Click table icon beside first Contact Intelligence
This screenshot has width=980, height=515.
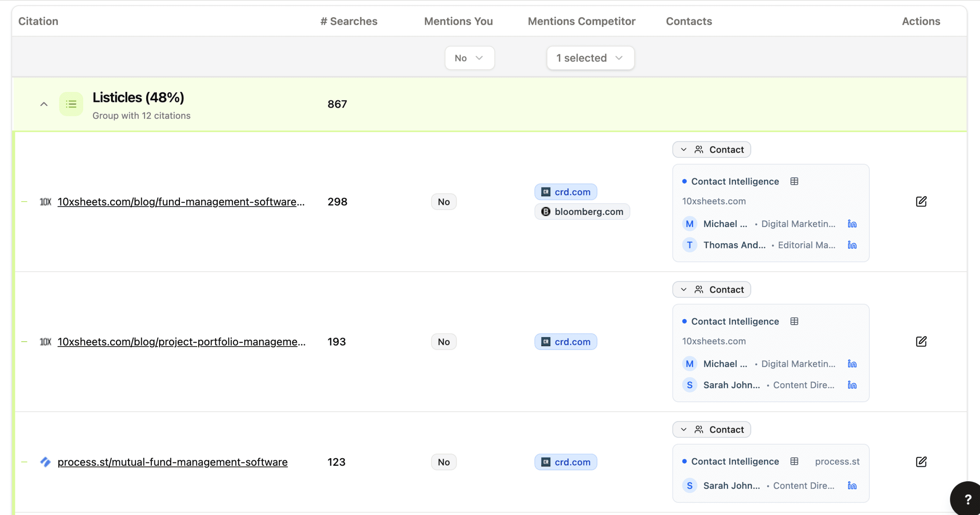(x=794, y=181)
